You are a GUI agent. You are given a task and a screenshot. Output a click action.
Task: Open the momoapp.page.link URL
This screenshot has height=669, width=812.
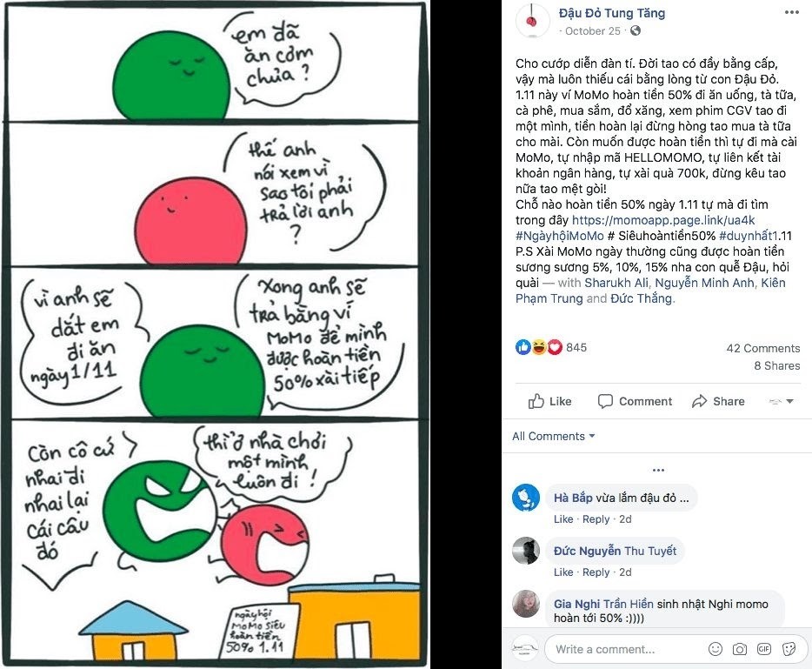663,220
